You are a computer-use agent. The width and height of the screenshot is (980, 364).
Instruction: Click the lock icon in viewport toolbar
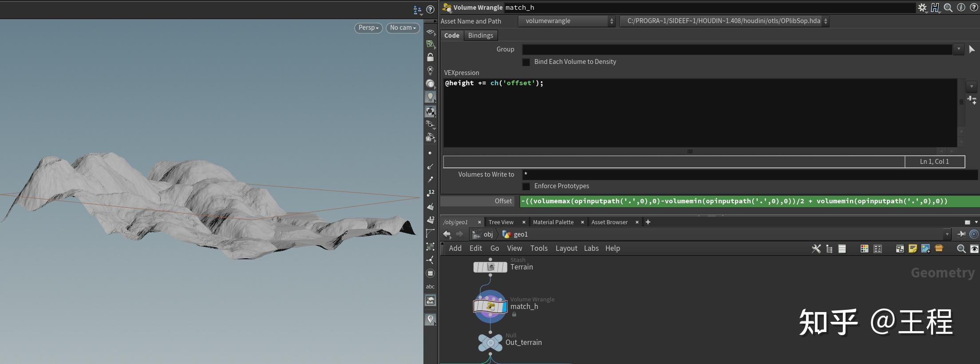tap(430, 57)
